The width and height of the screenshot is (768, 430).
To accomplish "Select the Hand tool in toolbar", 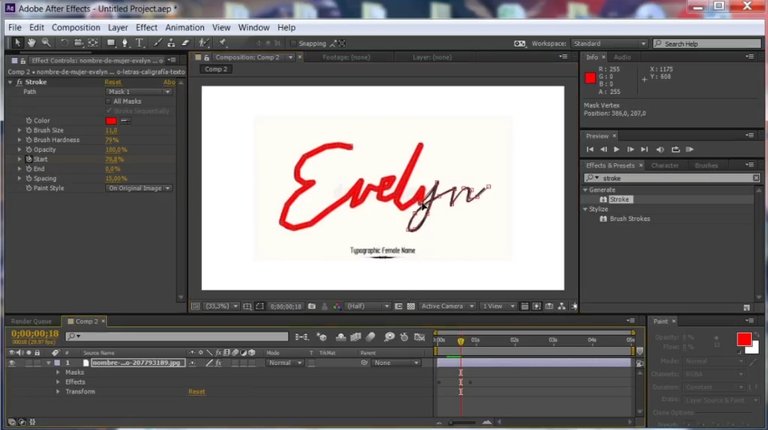I will [32, 43].
